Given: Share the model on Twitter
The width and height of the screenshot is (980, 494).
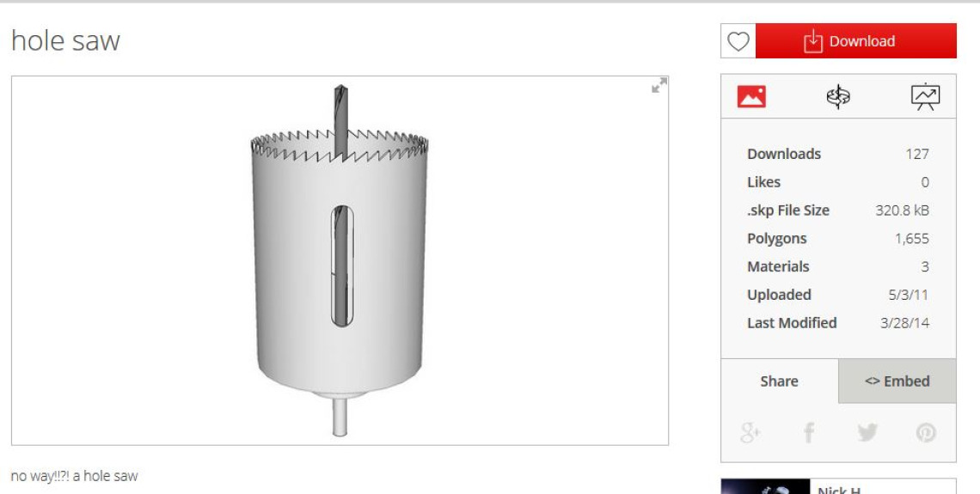Looking at the screenshot, I should click(x=867, y=432).
